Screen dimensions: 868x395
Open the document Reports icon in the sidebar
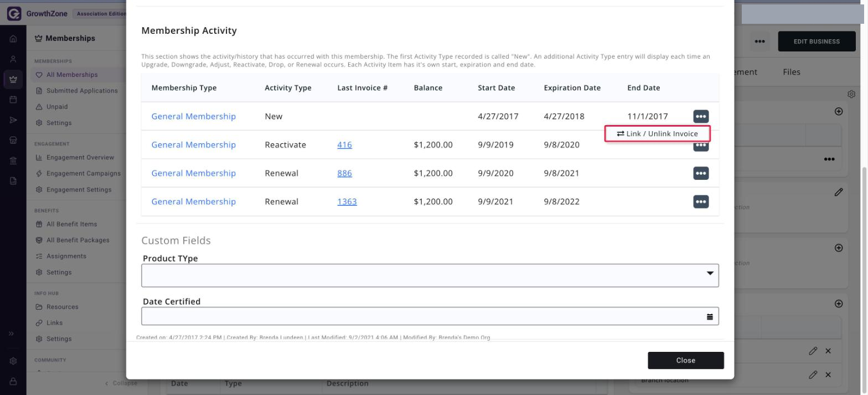13,180
